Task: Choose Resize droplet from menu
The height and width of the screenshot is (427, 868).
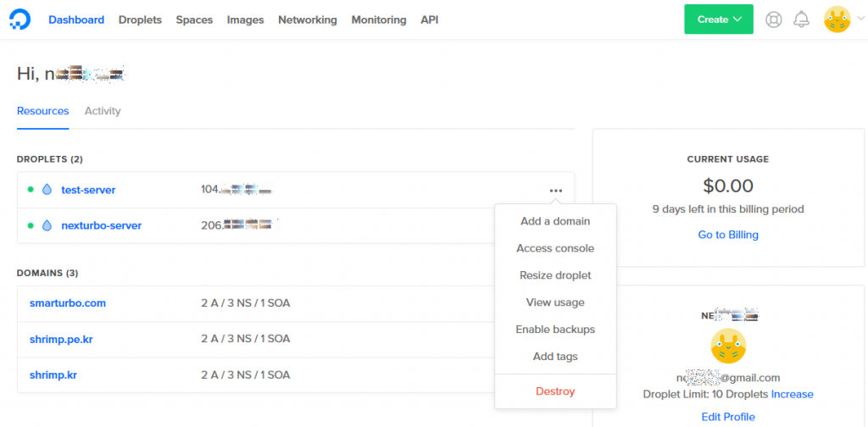Action: 555,275
